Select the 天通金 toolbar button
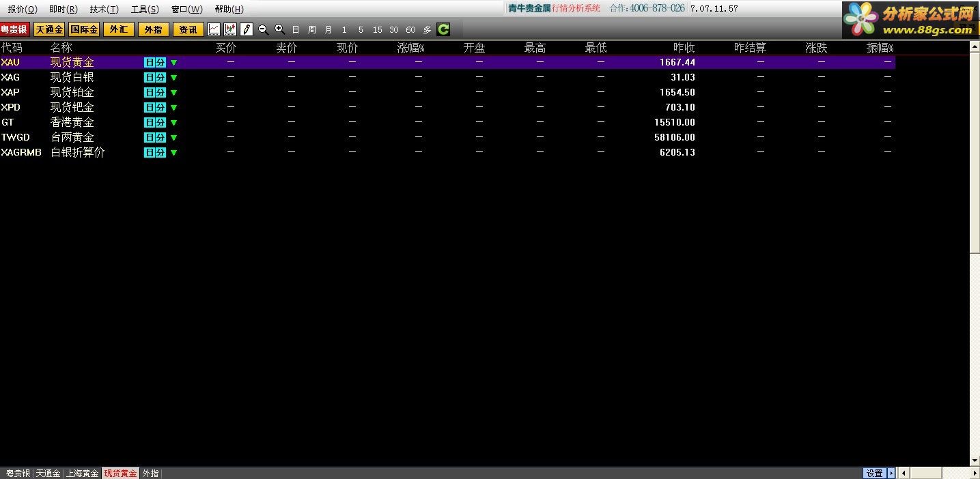Image resolution: width=980 pixels, height=479 pixels. [x=49, y=29]
